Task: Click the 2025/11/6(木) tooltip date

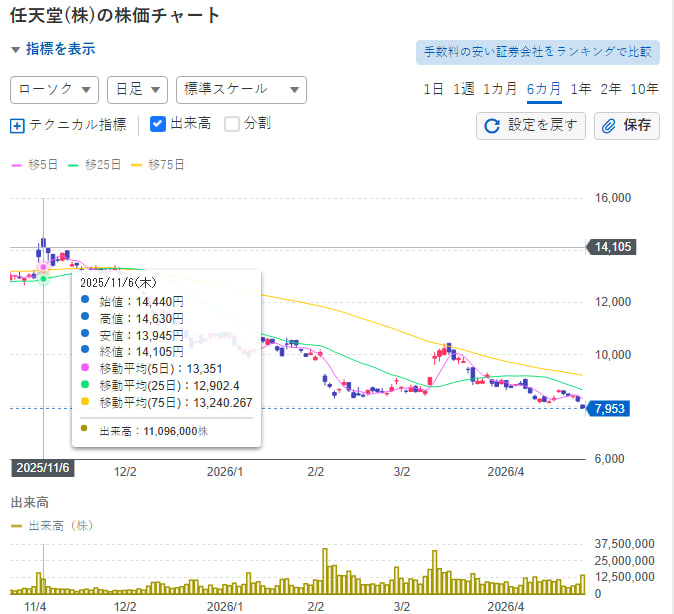Action: coord(118,283)
